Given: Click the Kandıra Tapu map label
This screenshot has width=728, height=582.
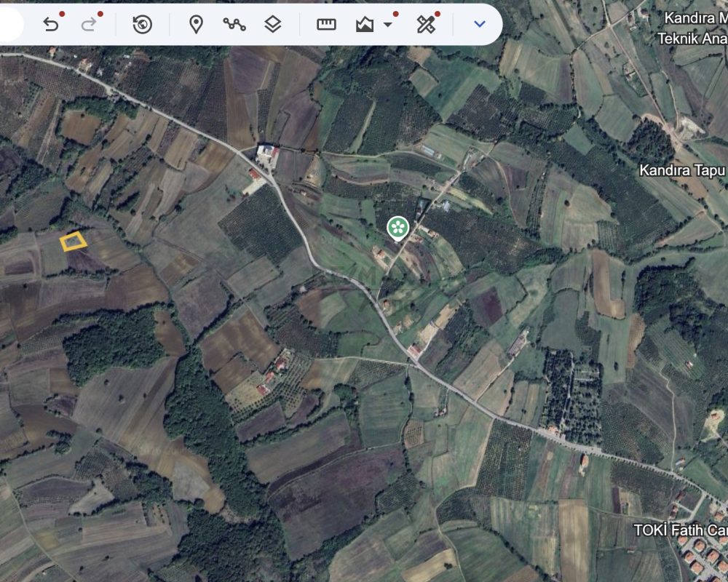Looking at the screenshot, I should pos(683,170).
